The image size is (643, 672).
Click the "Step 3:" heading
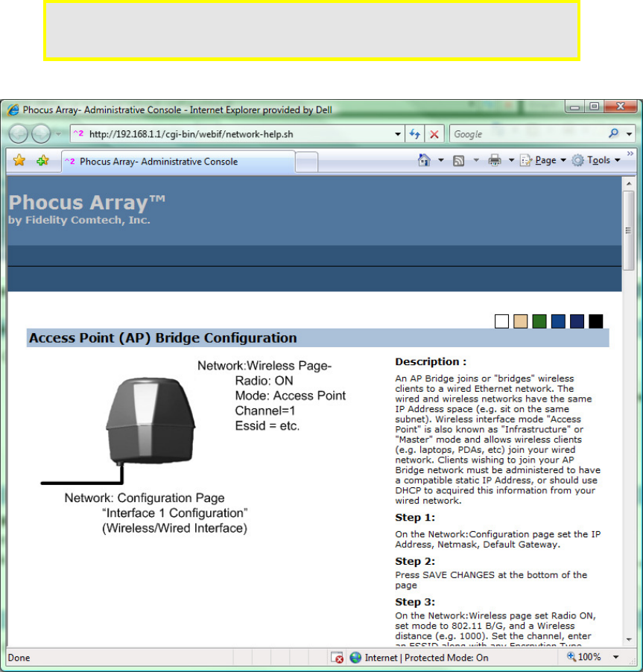[x=415, y=602]
